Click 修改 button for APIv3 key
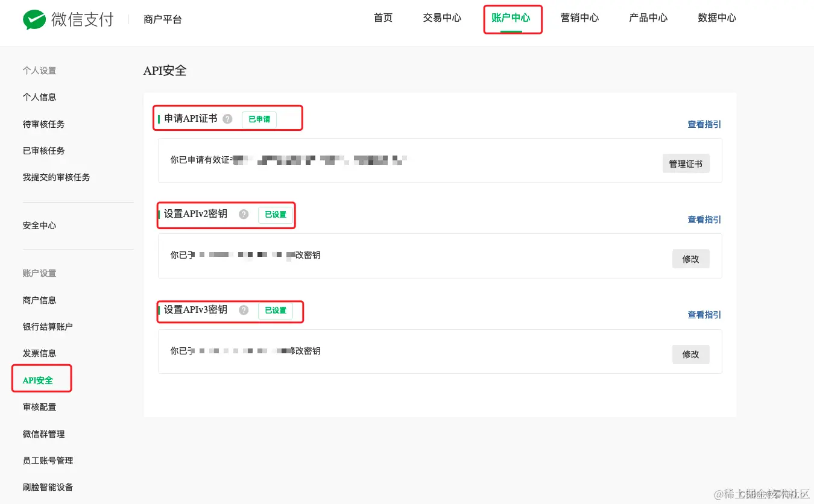This screenshot has width=814, height=504. [x=691, y=354]
